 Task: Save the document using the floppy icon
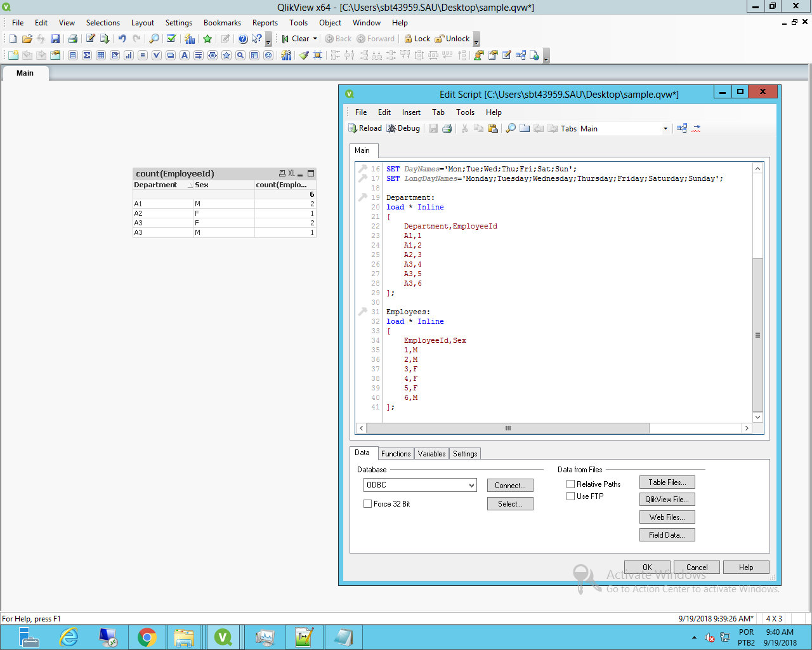[x=55, y=39]
